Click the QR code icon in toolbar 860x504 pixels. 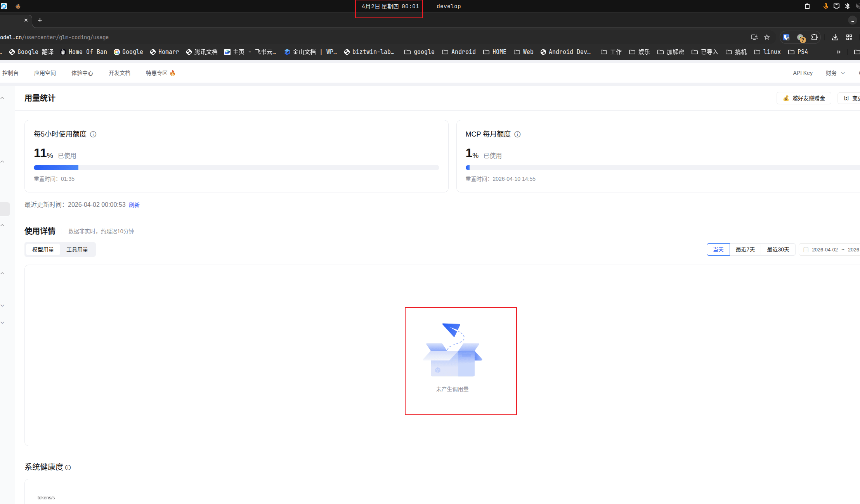click(x=849, y=37)
